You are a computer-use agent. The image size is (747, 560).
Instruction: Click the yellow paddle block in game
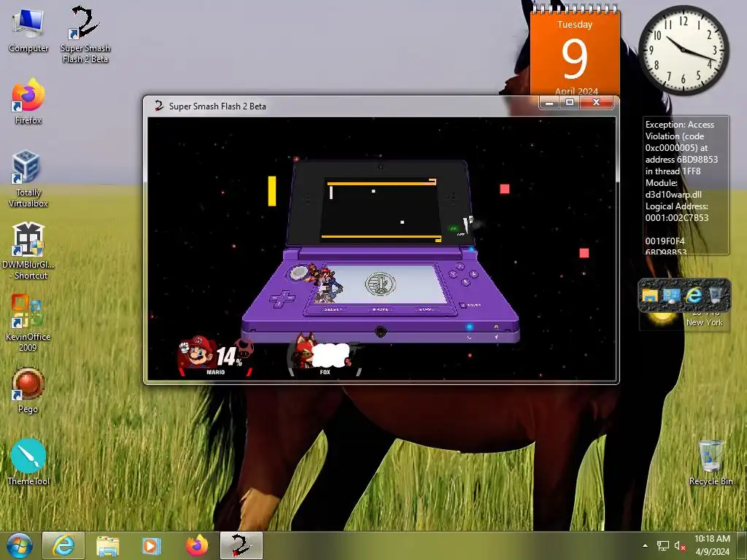[x=272, y=191]
